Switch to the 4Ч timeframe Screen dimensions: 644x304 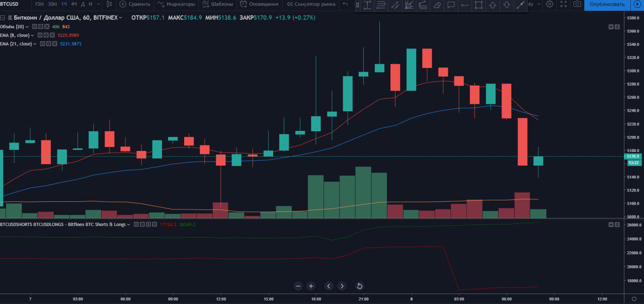[74, 4]
